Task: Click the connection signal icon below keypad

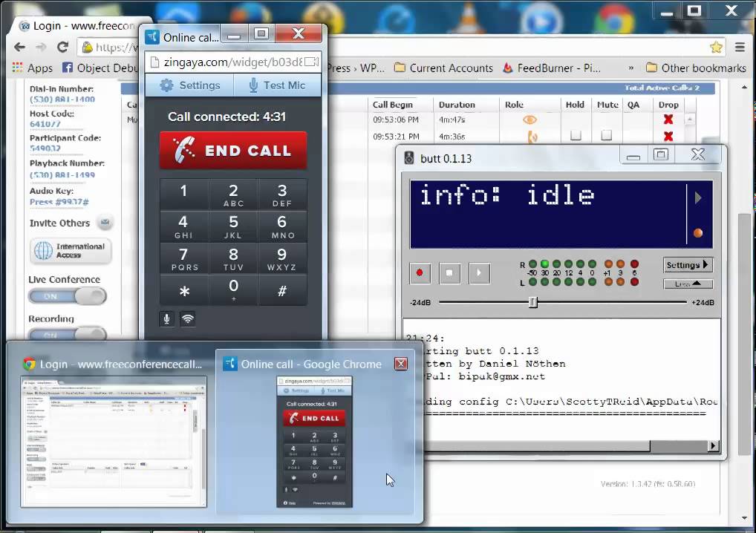Action: click(188, 319)
